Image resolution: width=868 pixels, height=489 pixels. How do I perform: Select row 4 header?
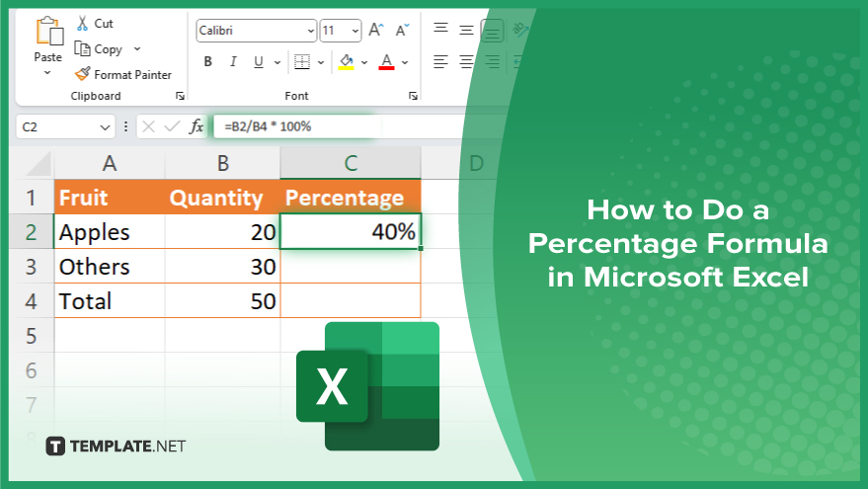pyautogui.click(x=31, y=301)
